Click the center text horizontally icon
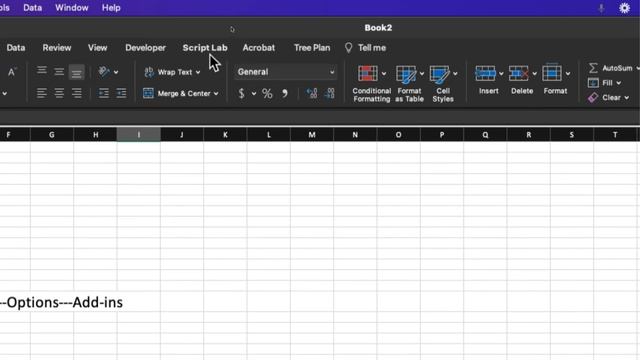Viewport: 640px width, 360px height. point(59,93)
